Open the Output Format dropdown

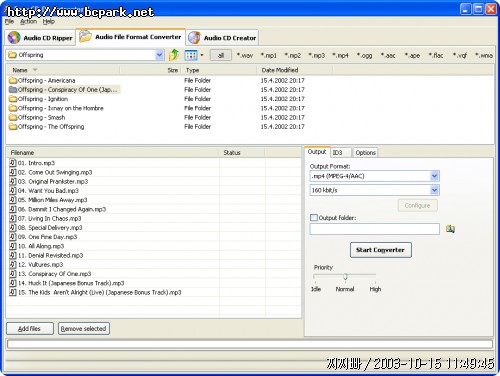(x=434, y=176)
